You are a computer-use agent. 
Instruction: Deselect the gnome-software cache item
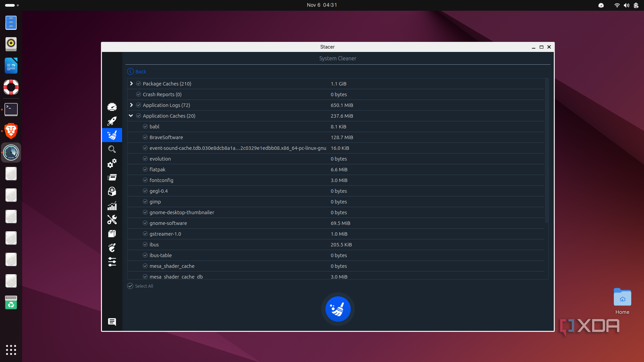coord(145,223)
